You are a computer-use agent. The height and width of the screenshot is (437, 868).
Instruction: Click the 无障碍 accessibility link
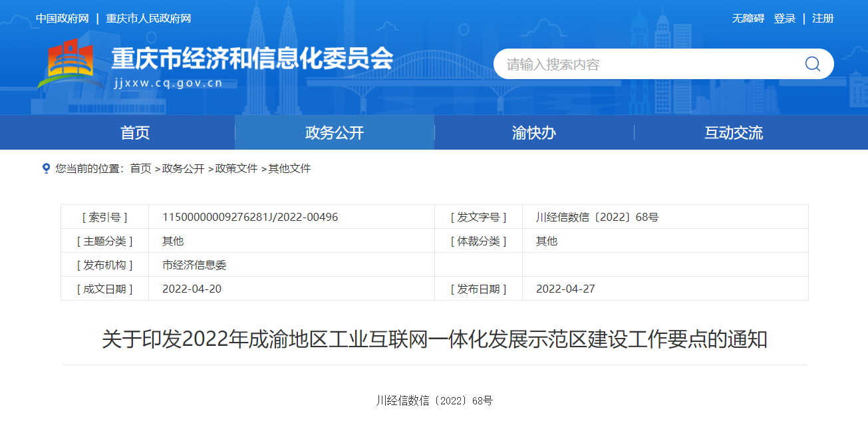[748, 19]
